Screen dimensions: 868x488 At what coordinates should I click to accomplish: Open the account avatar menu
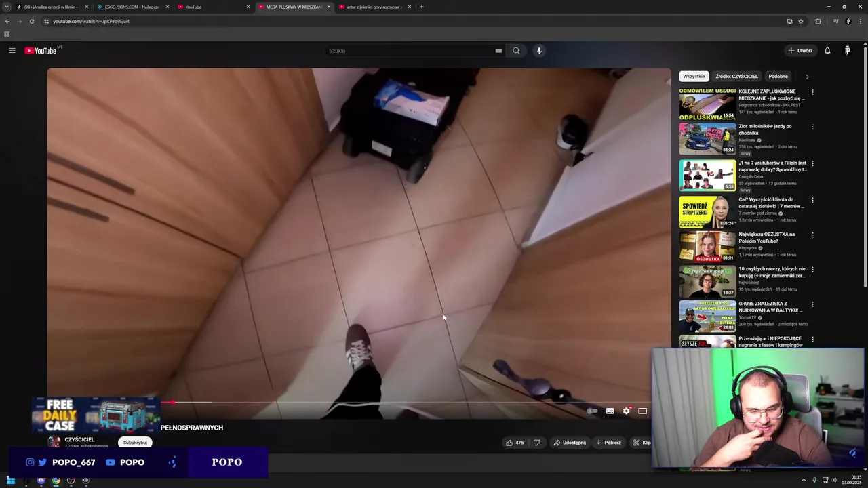coord(847,50)
